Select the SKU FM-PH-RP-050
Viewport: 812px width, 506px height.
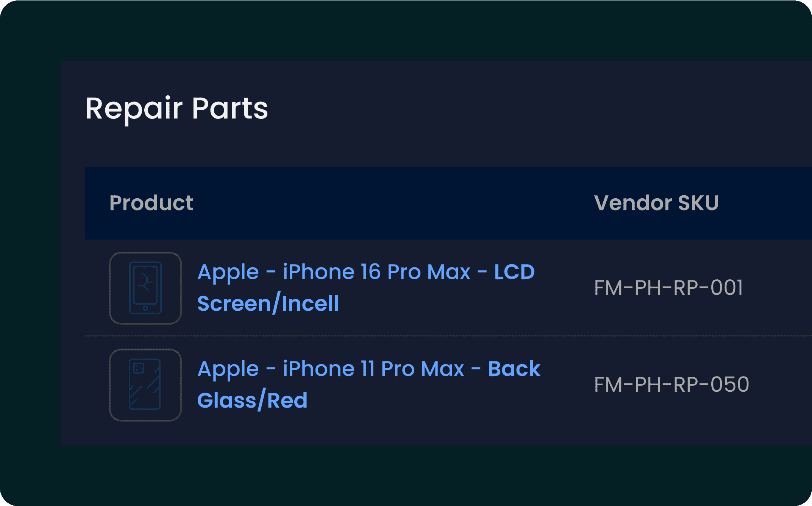[x=671, y=385]
